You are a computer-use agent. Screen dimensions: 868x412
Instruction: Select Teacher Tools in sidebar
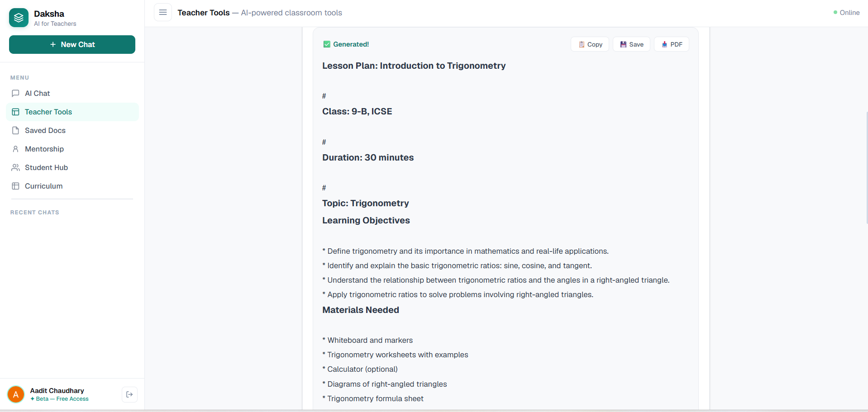(72, 112)
